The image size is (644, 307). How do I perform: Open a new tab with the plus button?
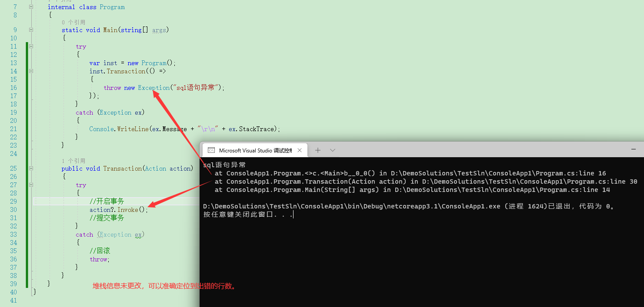pos(318,150)
